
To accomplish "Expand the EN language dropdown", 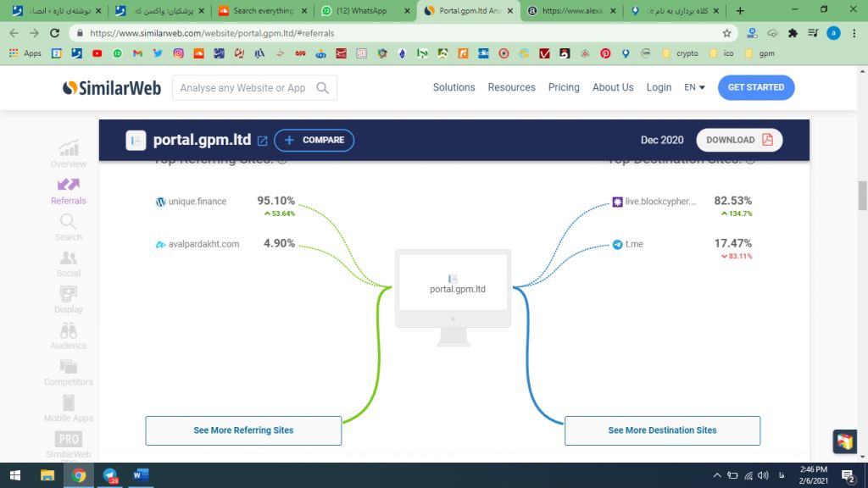I will click(694, 87).
